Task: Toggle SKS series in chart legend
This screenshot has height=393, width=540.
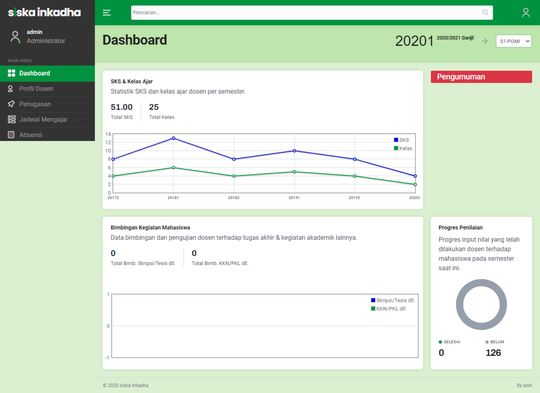Action: coord(401,140)
